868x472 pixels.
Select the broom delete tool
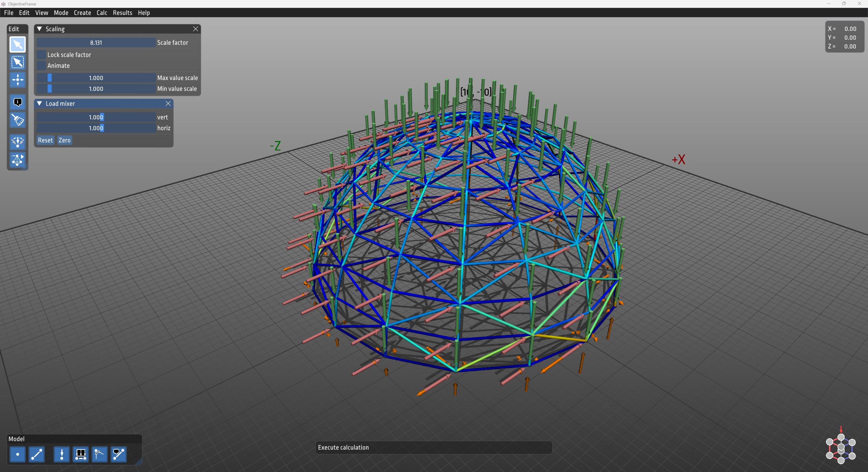coord(18,120)
